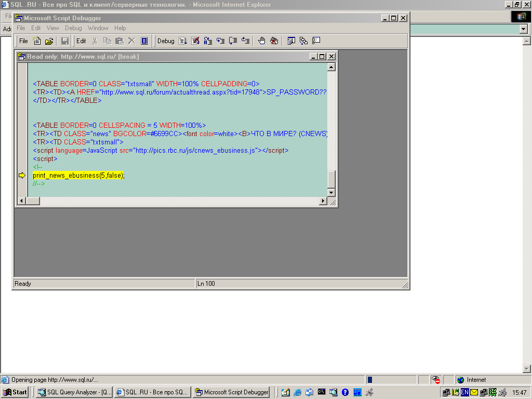
Task: Click the Step Out icon
Action: 245,41
